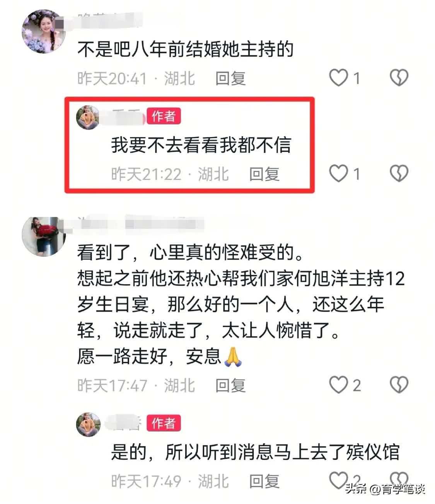Reply to the 昨天17:47 comment
This screenshot has height=504, width=435.
tap(230, 385)
